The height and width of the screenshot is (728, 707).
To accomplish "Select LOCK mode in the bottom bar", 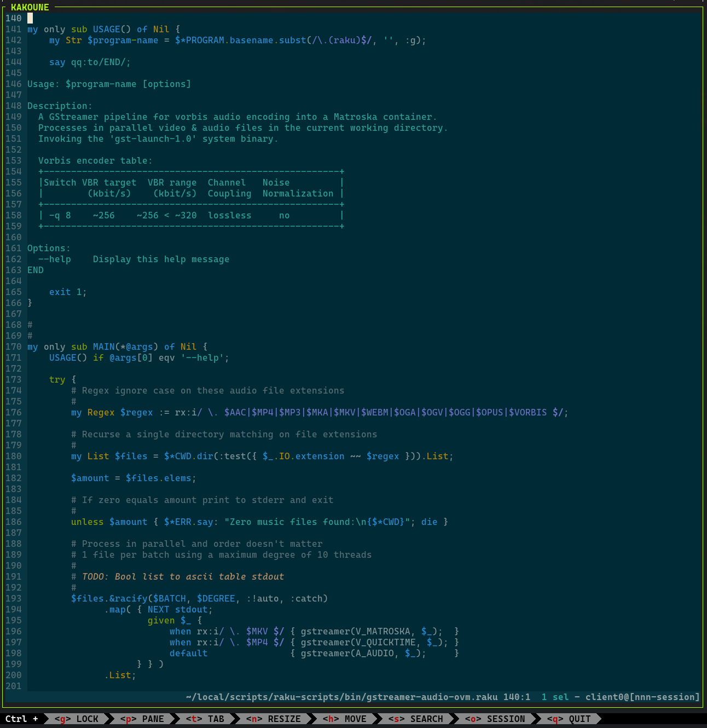I will (77, 719).
